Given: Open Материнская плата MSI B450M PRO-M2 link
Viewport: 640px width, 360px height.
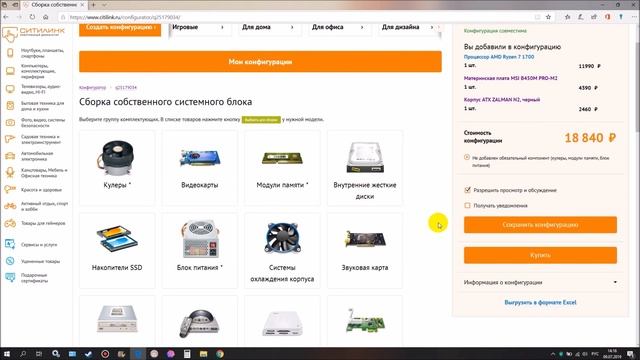Looking at the screenshot, I should click(511, 78).
